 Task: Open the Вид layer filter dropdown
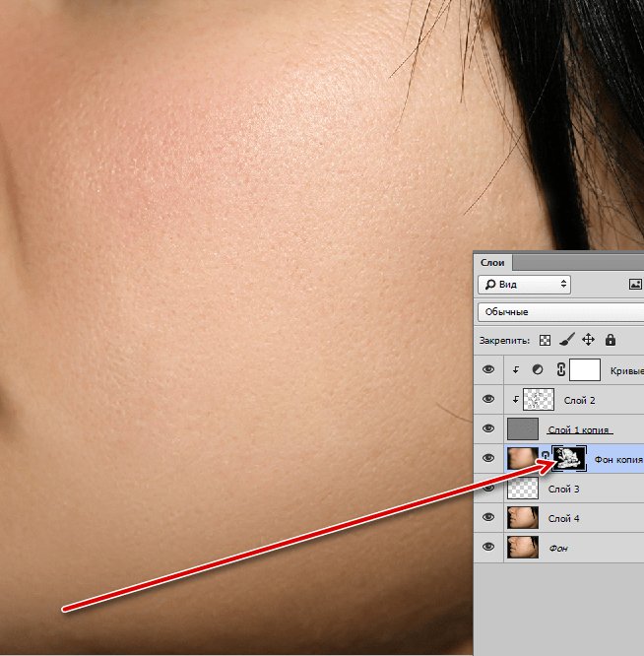[524, 284]
